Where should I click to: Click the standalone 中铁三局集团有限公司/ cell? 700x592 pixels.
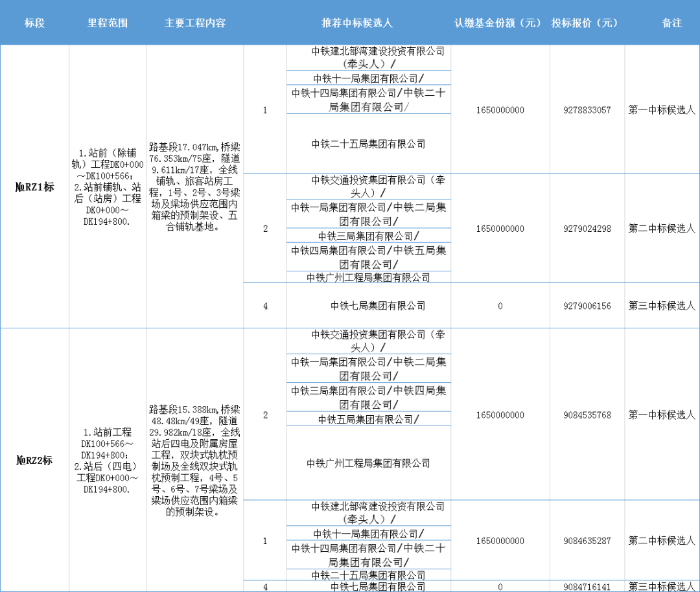369,236
